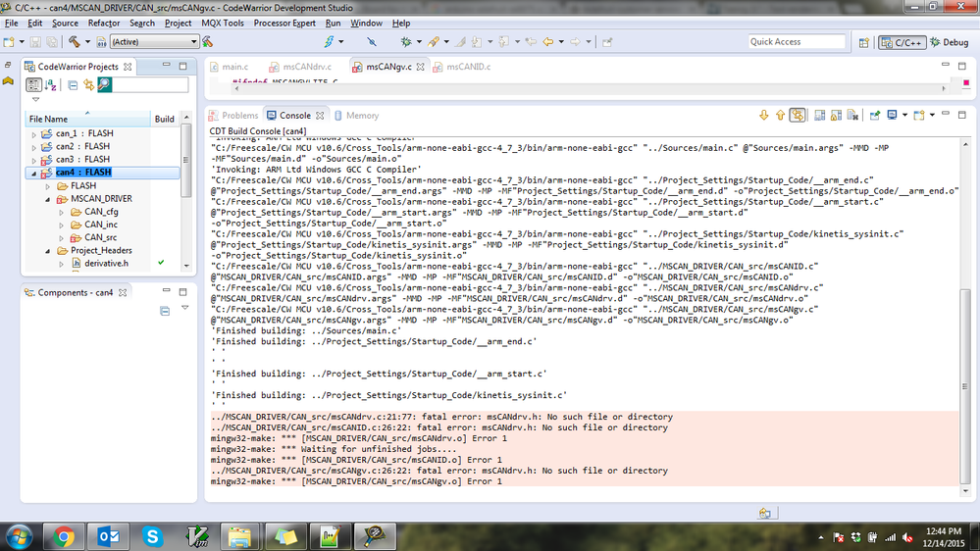980x551 pixels.
Task: Click the console Next Error down arrow
Action: coord(764,115)
